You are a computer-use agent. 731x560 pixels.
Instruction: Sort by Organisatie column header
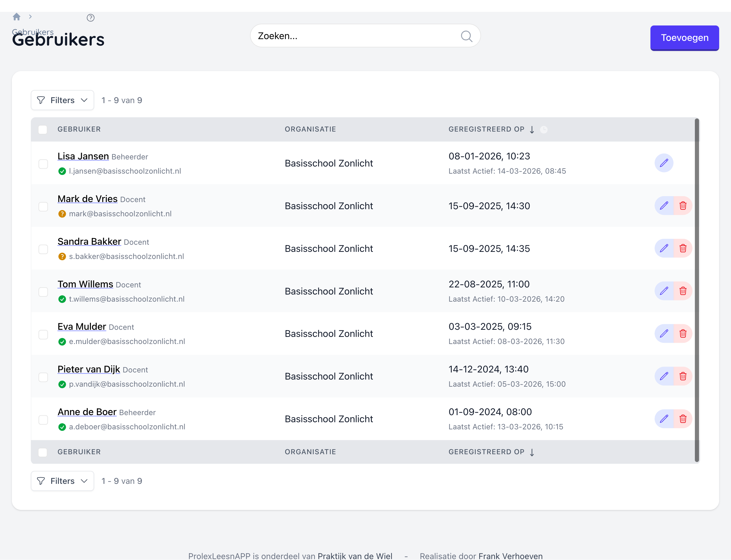(x=310, y=129)
